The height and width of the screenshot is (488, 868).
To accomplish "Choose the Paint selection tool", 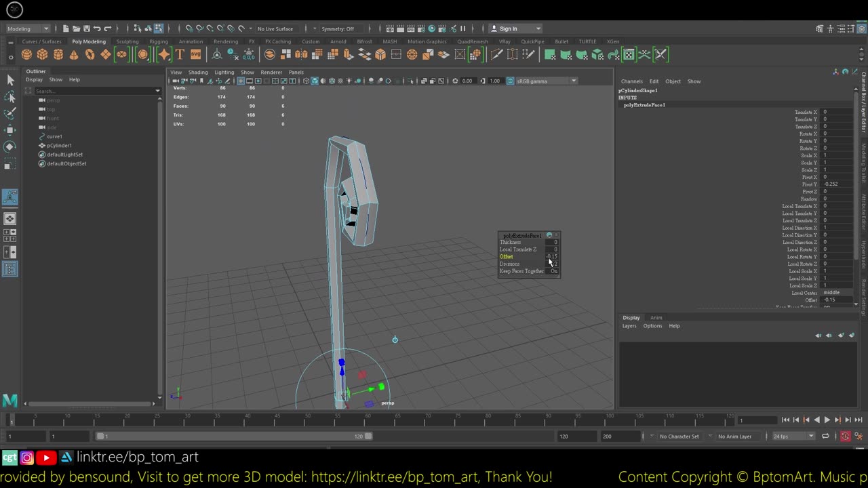I will click(10, 113).
